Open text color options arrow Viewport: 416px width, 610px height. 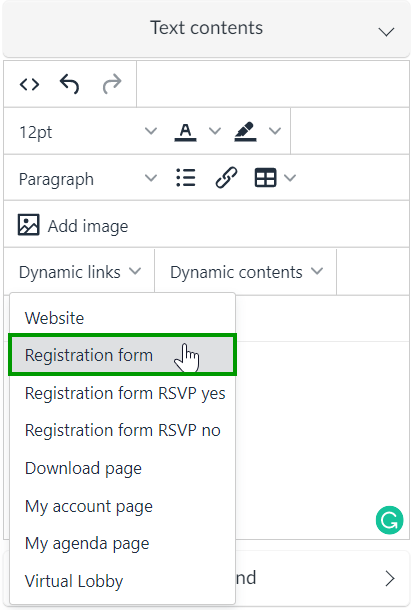click(x=215, y=131)
